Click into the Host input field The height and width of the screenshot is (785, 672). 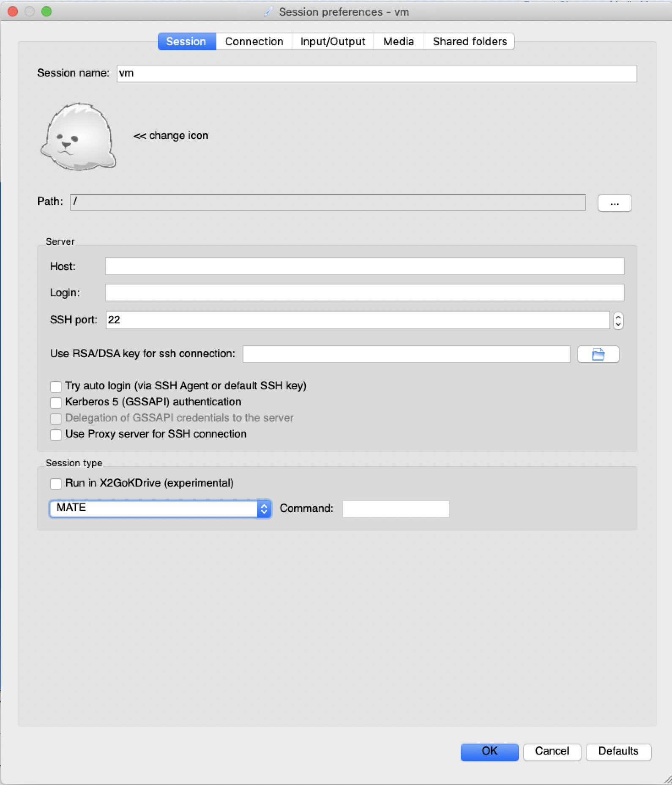click(364, 266)
